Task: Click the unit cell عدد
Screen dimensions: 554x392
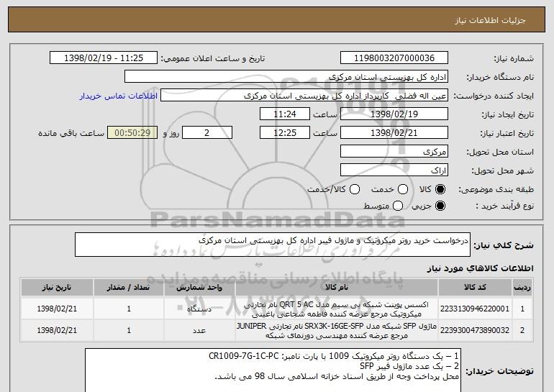Action: [199, 331]
